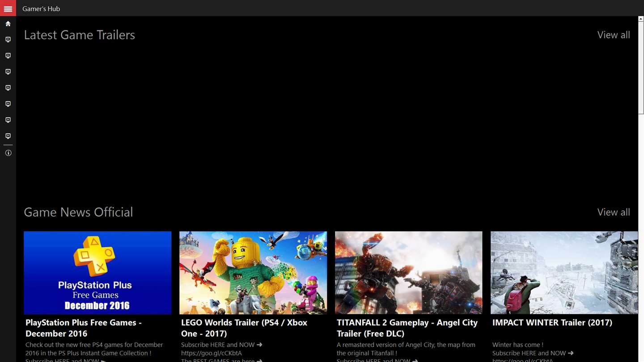Click the title "TITANFALL 2 Gameplay - Angel City Trailer"
The image size is (644, 362).
pyautogui.click(x=407, y=328)
